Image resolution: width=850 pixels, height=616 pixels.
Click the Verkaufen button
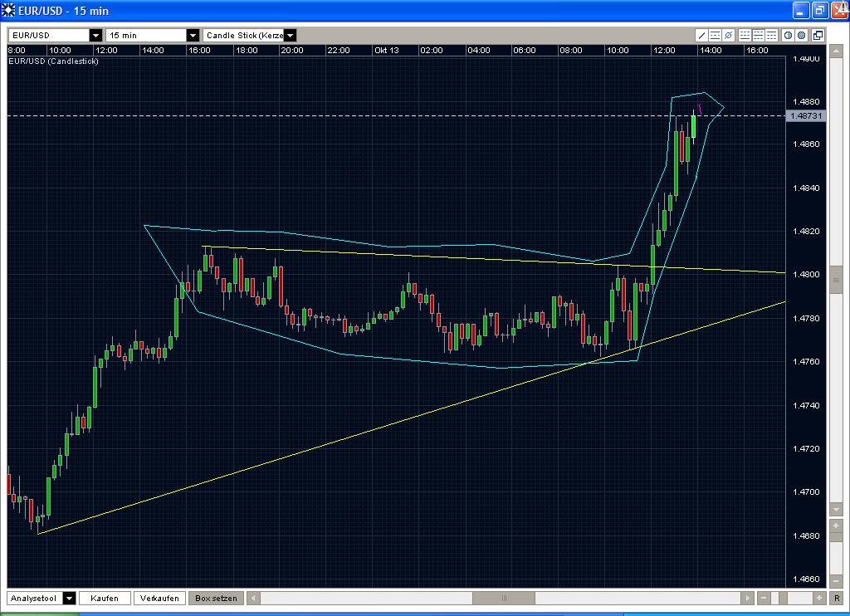point(159,598)
